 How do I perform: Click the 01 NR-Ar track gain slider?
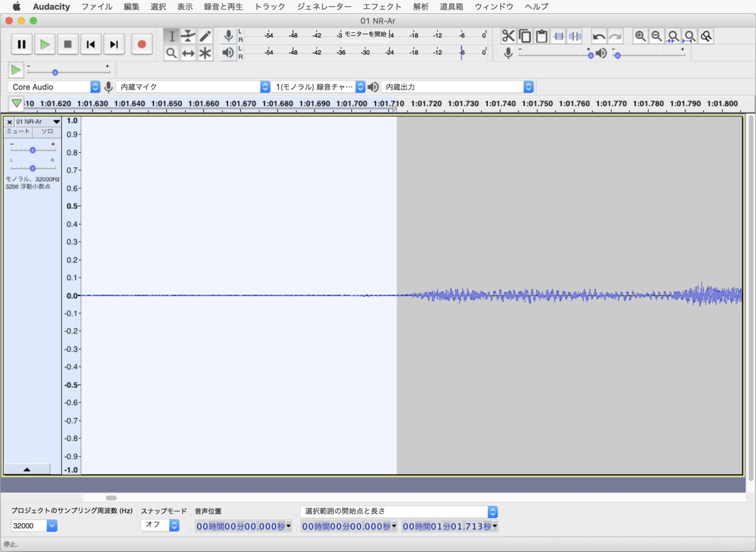33,150
